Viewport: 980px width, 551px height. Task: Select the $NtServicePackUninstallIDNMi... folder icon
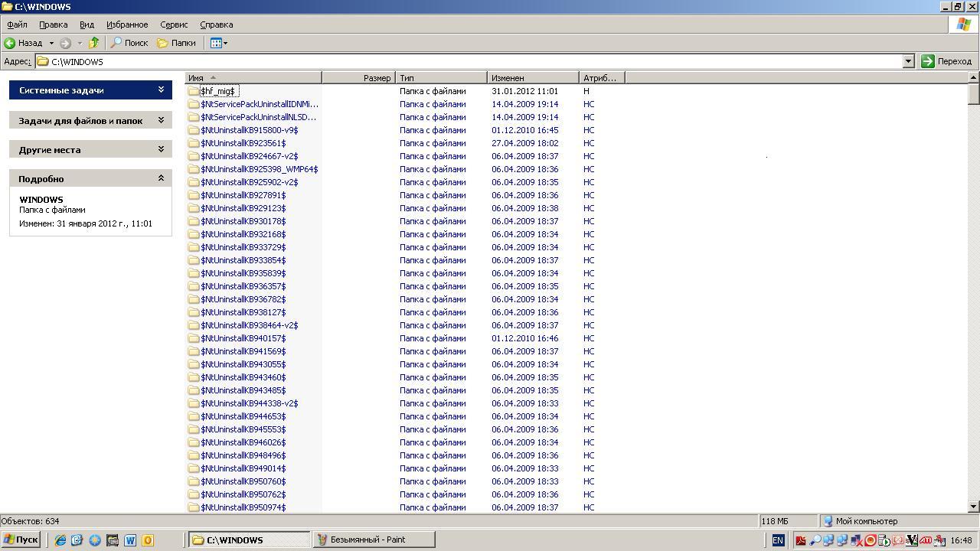click(194, 104)
